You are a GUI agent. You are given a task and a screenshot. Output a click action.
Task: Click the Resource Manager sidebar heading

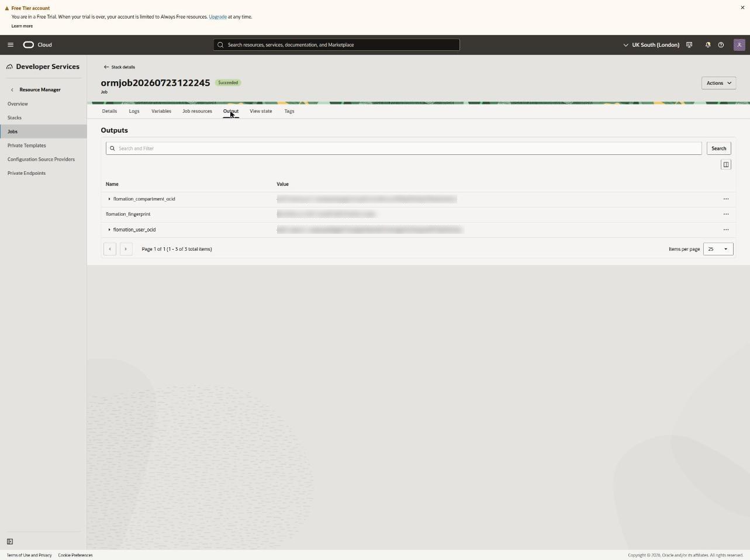(x=40, y=90)
